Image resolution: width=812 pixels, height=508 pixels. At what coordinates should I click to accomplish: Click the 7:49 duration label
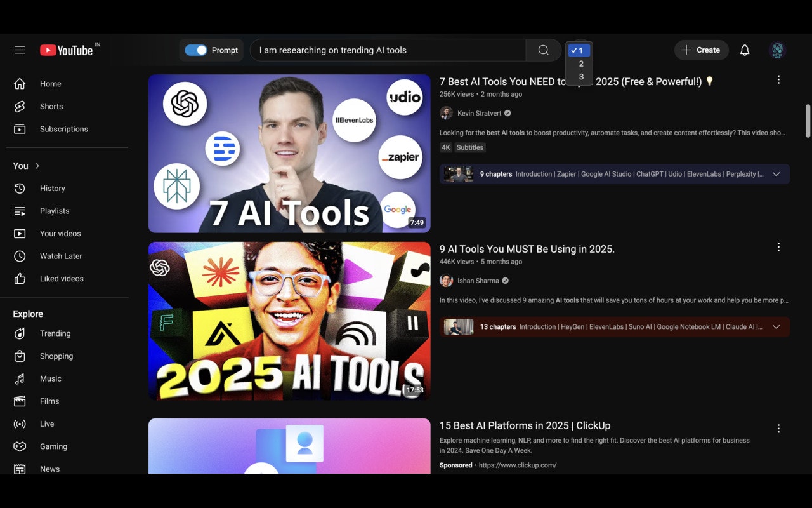[x=417, y=223]
